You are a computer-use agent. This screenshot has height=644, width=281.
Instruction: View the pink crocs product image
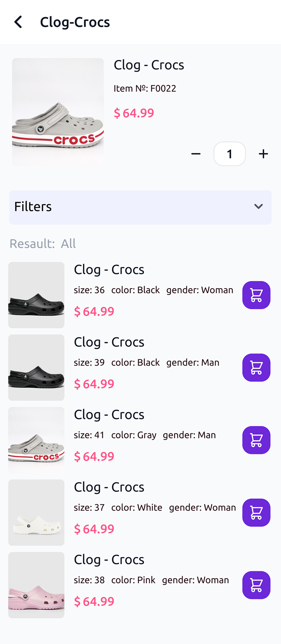coord(36,585)
